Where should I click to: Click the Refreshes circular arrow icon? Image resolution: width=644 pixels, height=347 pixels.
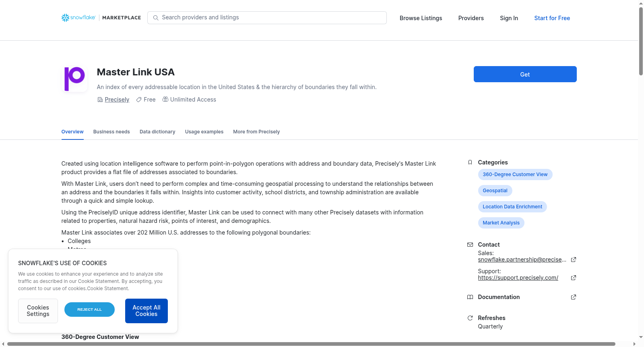point(470,318)
